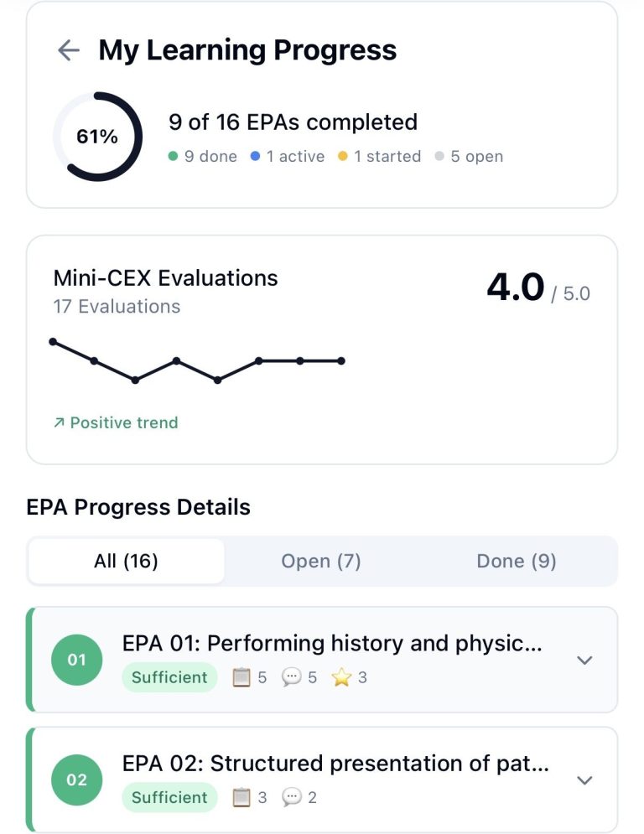Click the comment bubble icon in EPA 01
The height and width of the screenshot is (834, 644).
(291, 677)
